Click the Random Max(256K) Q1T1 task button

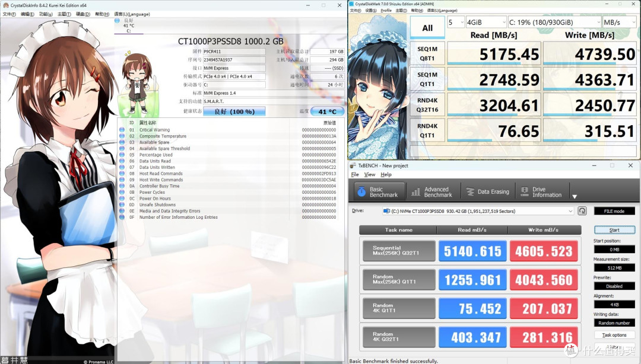pyautogui.click(x=399, y=279)
